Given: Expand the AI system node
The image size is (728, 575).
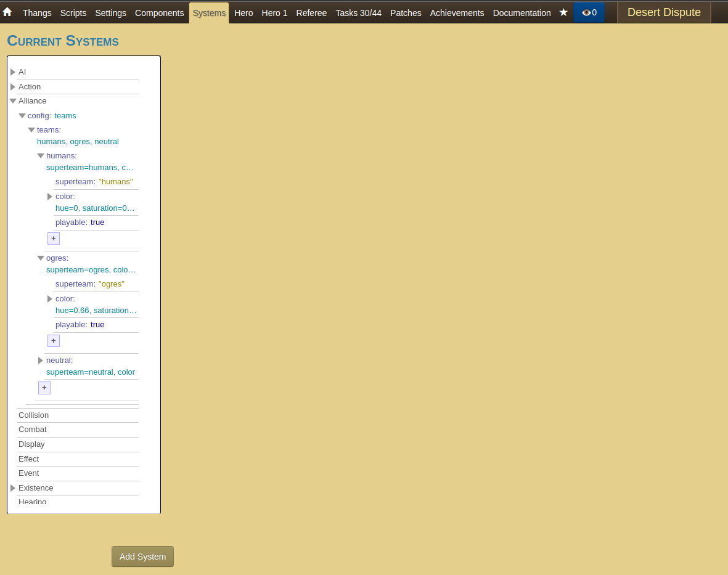Looking at the screenshot, I should coord(13,72).
